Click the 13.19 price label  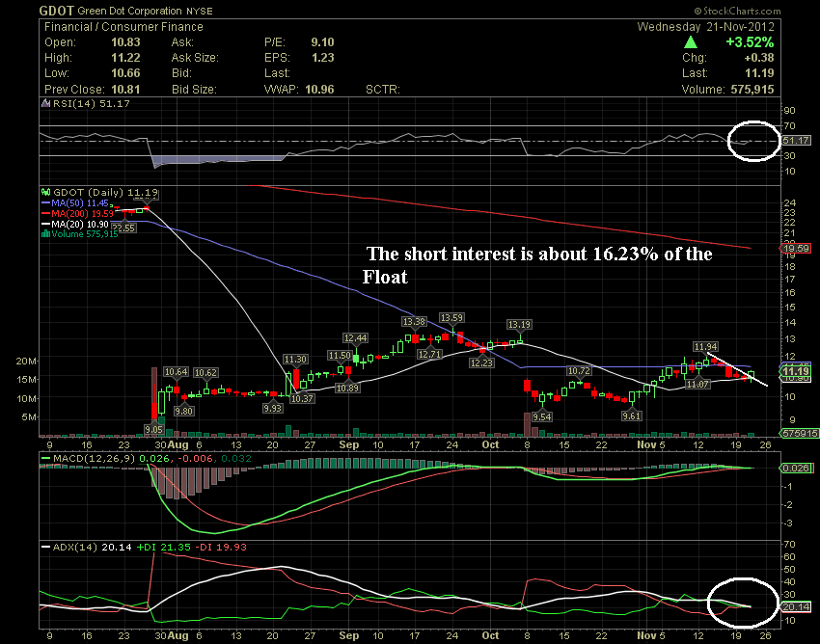click(x=519, y=325)
